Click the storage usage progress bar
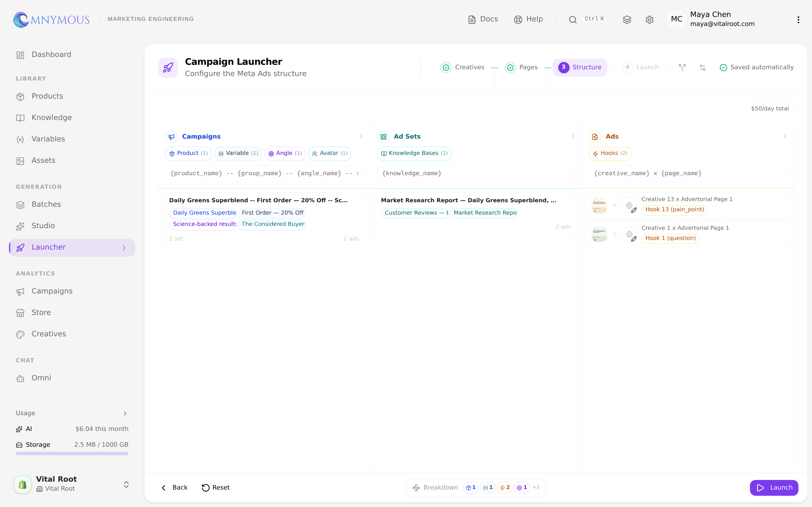 [x=72, y=453]
